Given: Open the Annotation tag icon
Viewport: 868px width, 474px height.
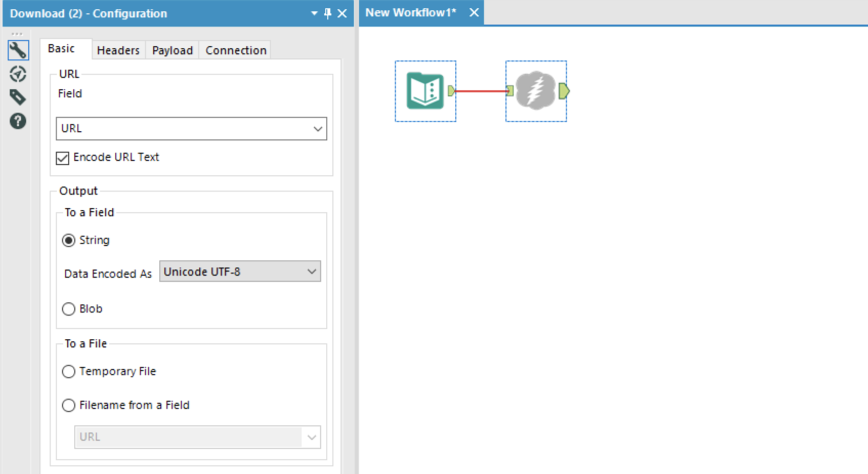Looking at the screenshot, I should [18, 97].
